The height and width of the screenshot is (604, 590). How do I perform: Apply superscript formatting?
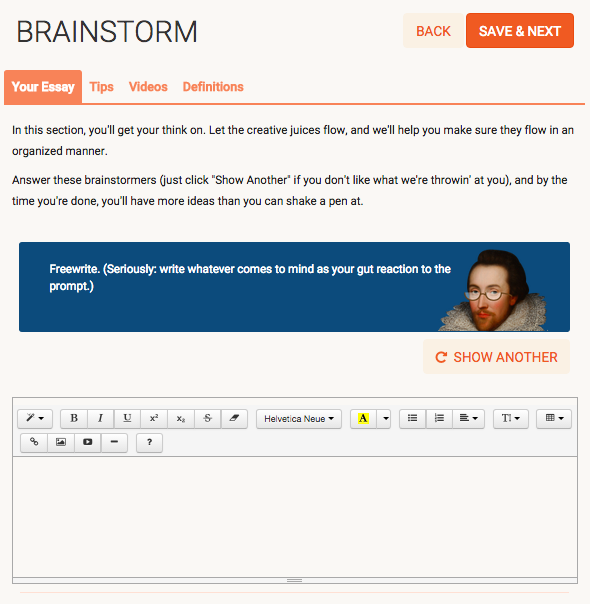click(154, 418)
